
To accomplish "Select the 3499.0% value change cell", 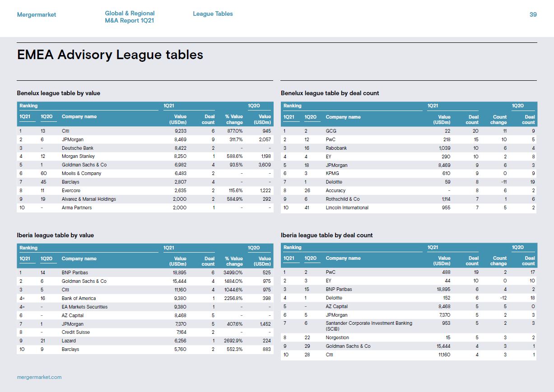I will pos(233,273).
